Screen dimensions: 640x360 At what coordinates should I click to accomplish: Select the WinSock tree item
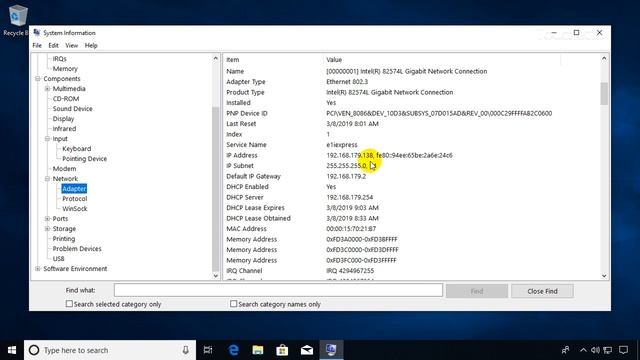click(x=75, y=209)
